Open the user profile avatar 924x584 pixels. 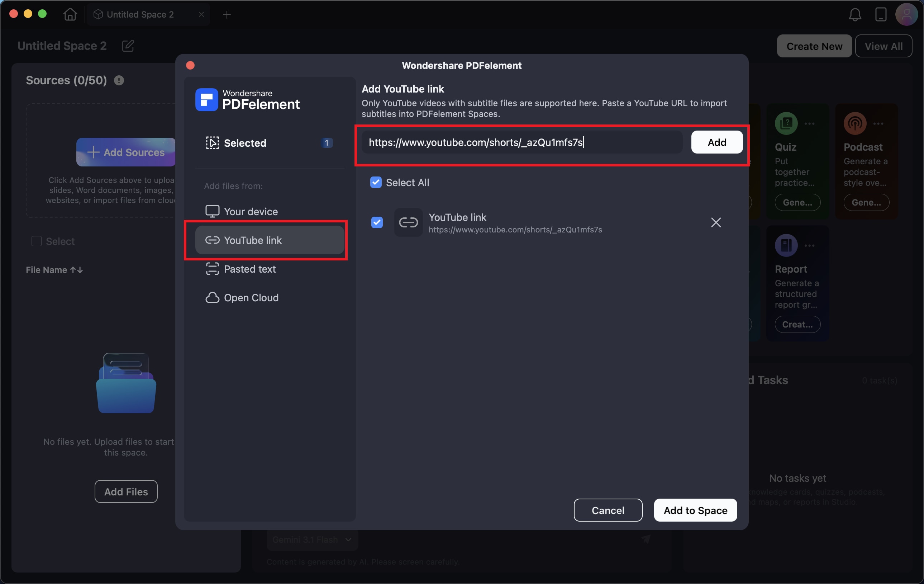pyautogui.click(x=907, y=15)
